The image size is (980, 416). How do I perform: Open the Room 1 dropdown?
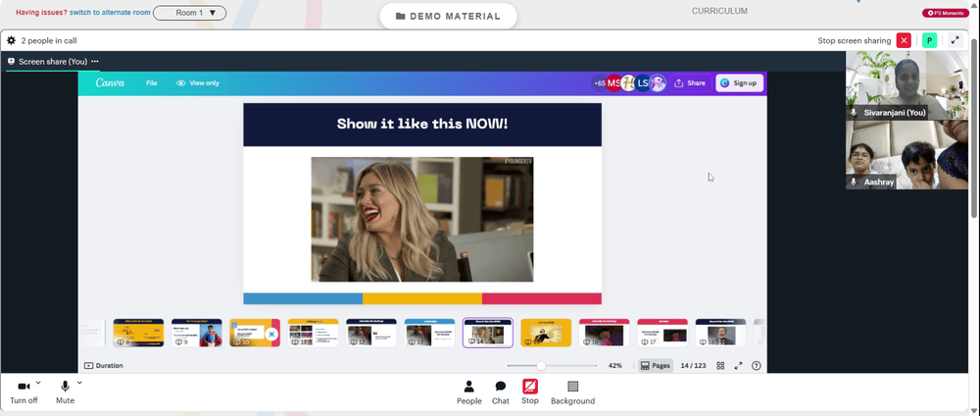[189, 13]
